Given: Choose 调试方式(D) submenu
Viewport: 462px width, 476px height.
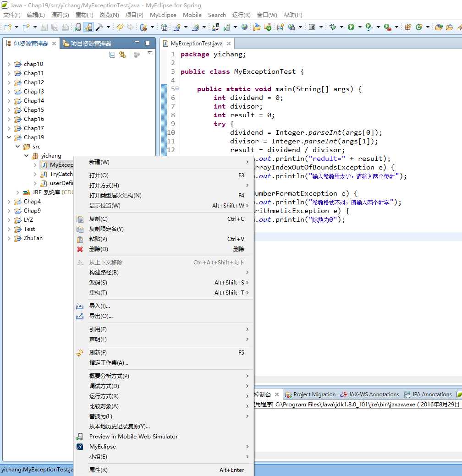Looking at the screenshot, I should coord(164,386).
